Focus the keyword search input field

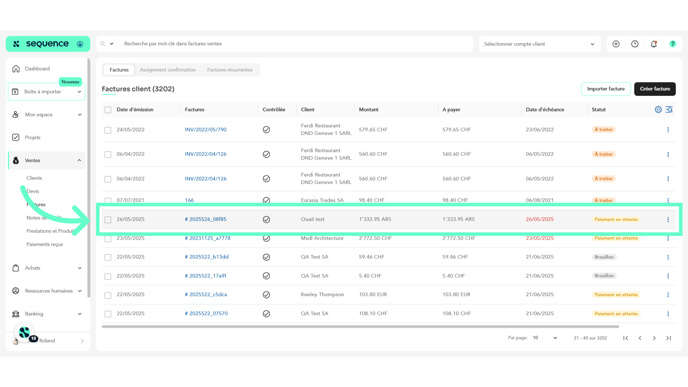click(x=297, y=44)
